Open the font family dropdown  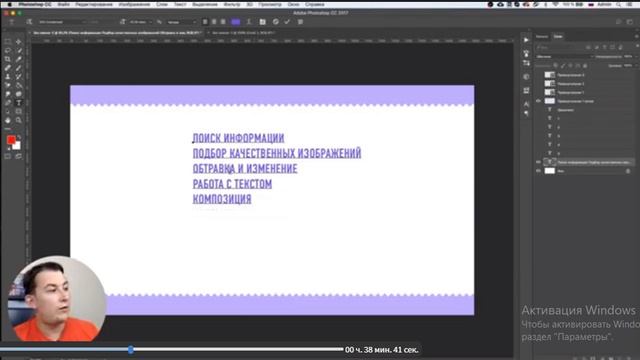(62, 22)
